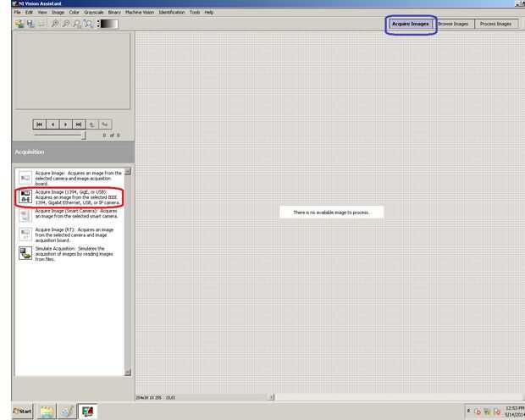Screen dimensions: 525x420
Task: Click the Zoom Out magnifier icon
Action: pos(66,24)
